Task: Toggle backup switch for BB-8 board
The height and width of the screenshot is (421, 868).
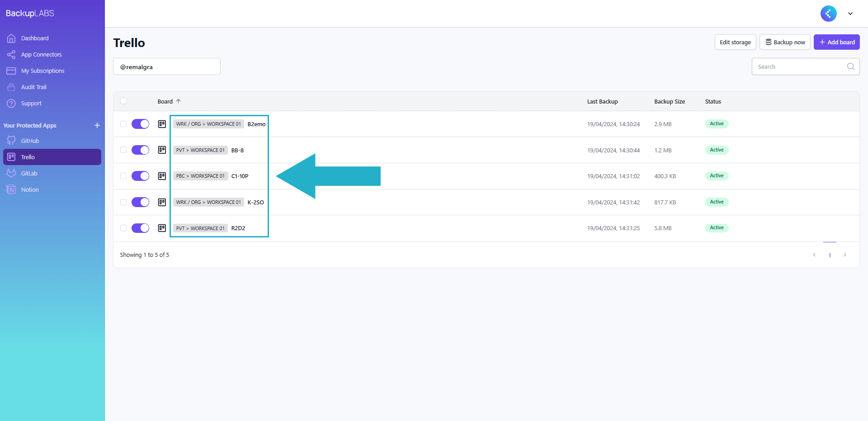Action: click(140, 150)
